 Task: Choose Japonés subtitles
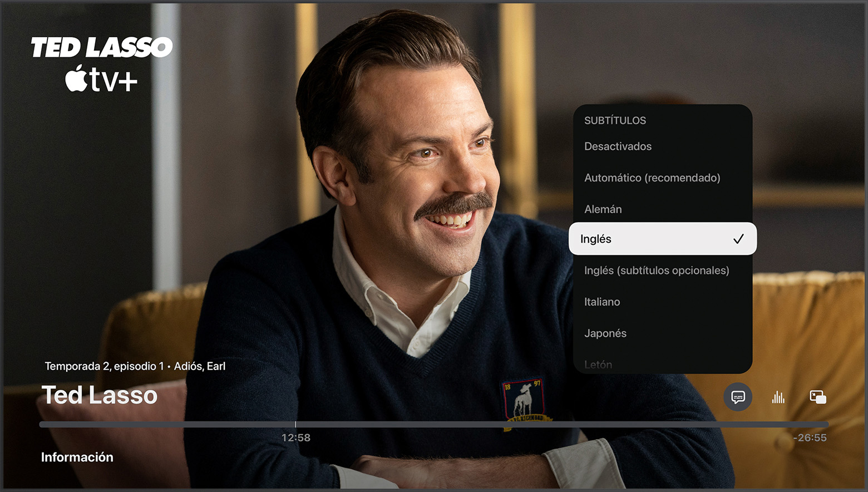(605, 333)
